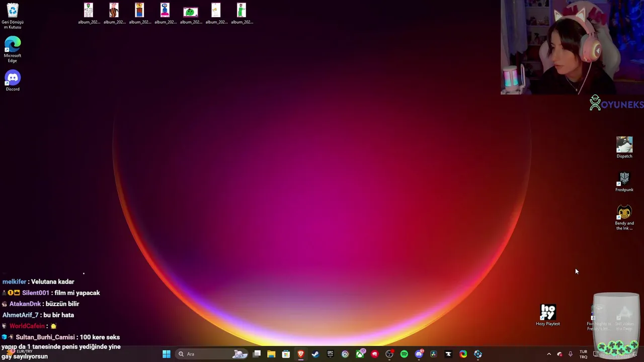
Task: Open Task View from the taskbar
Action: (257, 354)
